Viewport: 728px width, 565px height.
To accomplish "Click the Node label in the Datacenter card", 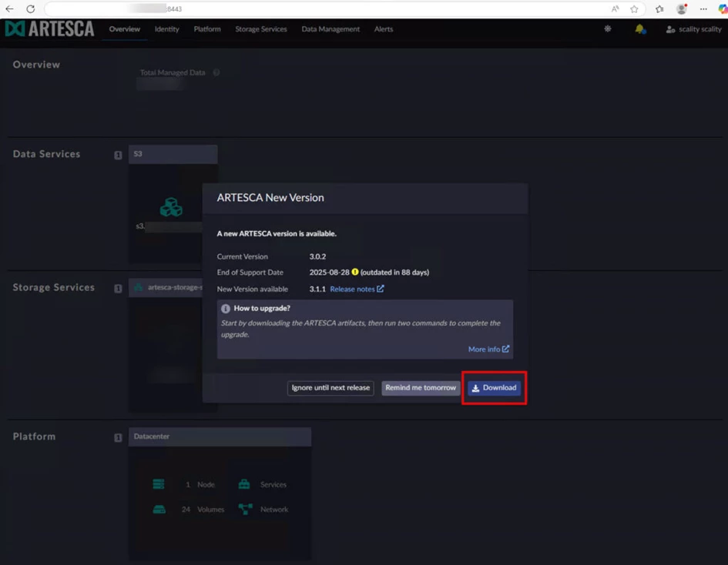I will (x=206, y=485).
